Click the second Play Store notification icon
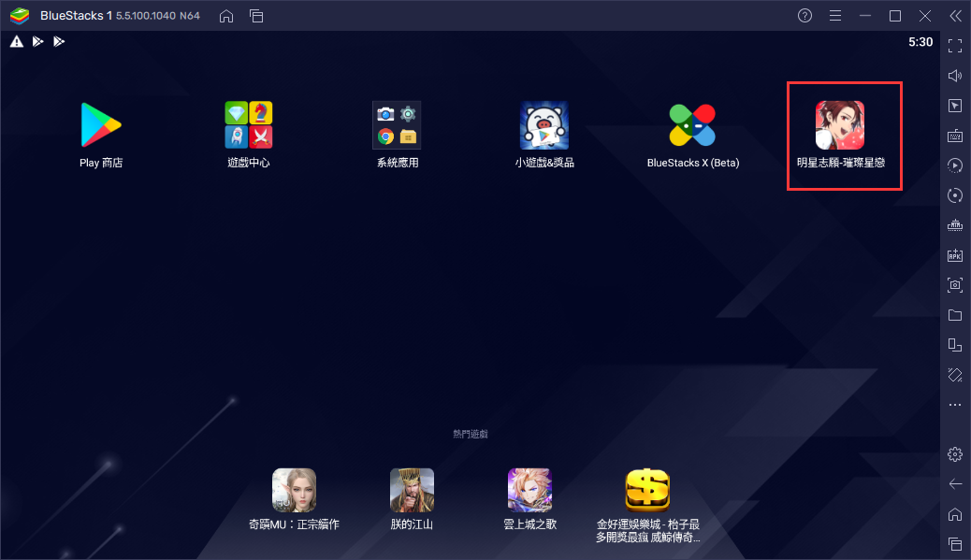Screen dimensions: 971x560 59,41
